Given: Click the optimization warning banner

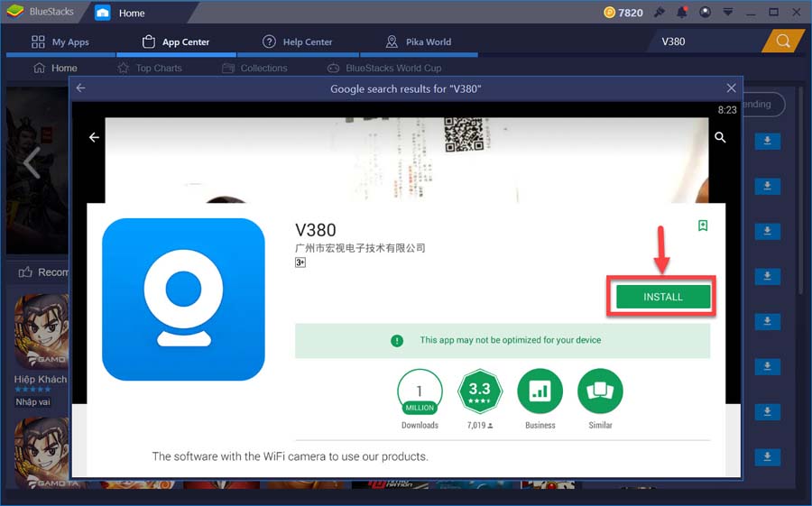Looking at the screenshot, I should point(503,340).
